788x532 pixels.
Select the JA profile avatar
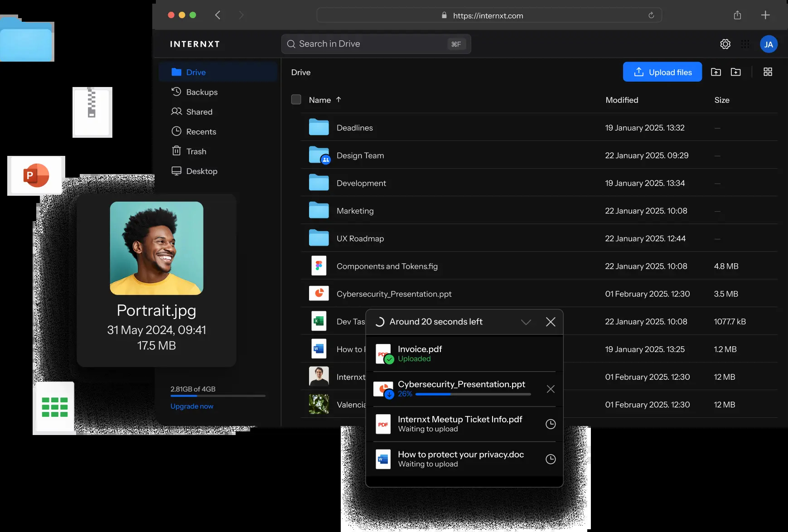pos(769,44)
